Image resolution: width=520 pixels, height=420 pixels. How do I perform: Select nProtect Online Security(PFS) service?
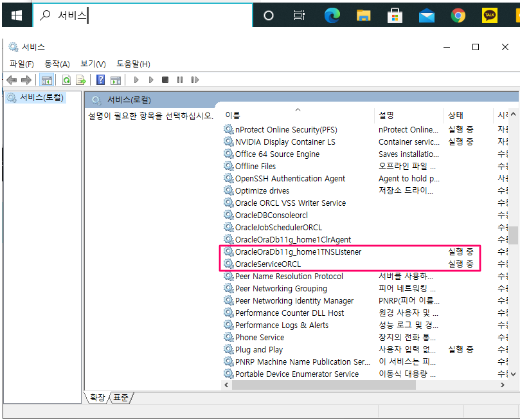286,130
